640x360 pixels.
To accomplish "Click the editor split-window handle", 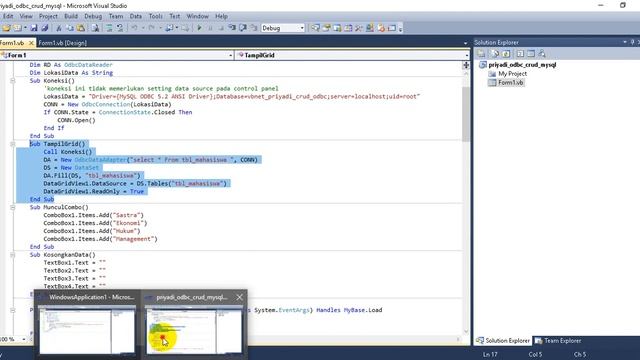I will (x=466, y=65).
